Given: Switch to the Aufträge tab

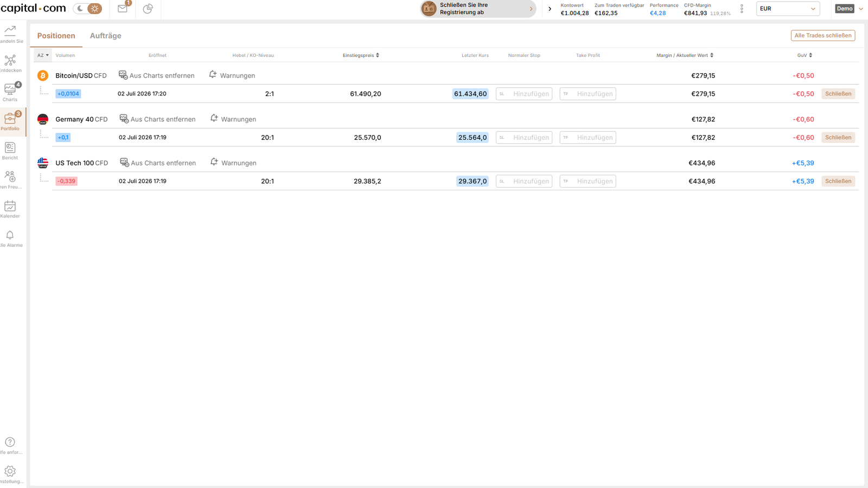Looking at the screenshot, I should coord(105,36).
